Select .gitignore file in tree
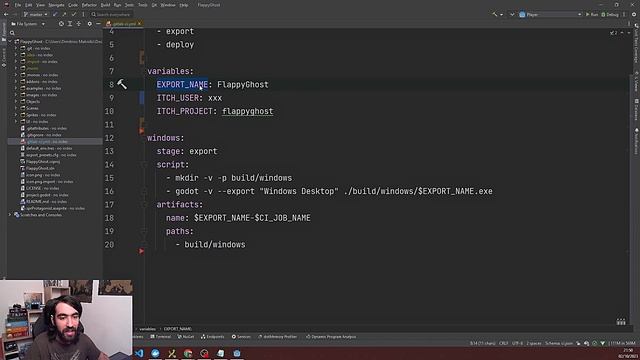The height and width of the screenshot is (360, 640). point(41,135)
